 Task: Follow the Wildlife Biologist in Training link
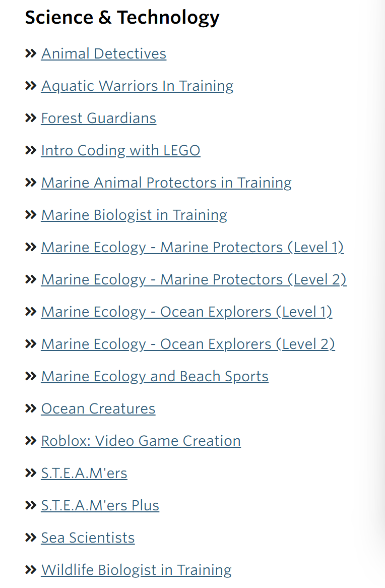tap(136, 570)
